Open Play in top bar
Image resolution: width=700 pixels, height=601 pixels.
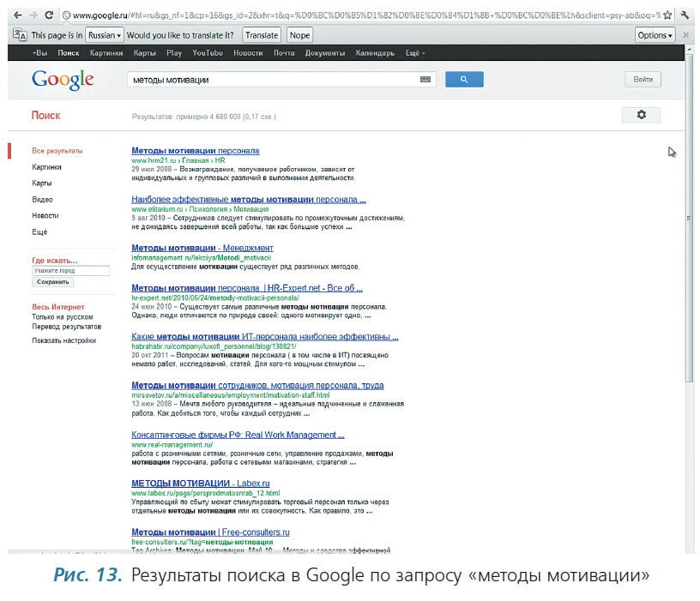coord(174,53)
